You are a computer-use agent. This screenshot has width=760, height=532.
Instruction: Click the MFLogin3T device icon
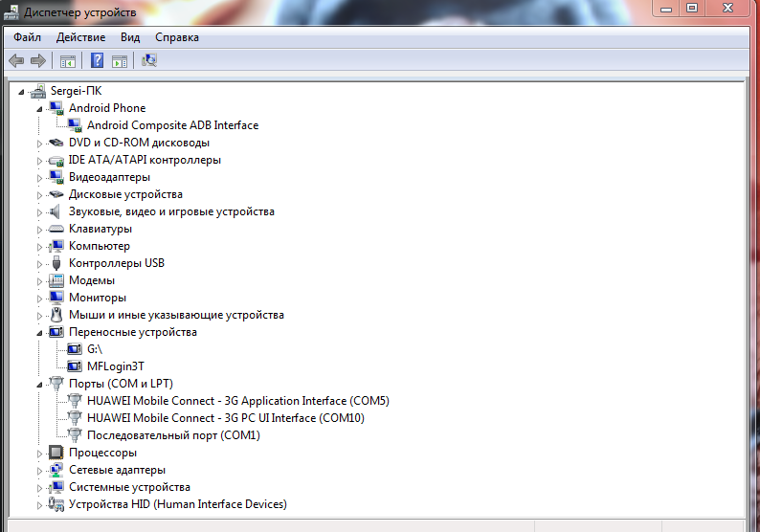(x=74, y=366)
